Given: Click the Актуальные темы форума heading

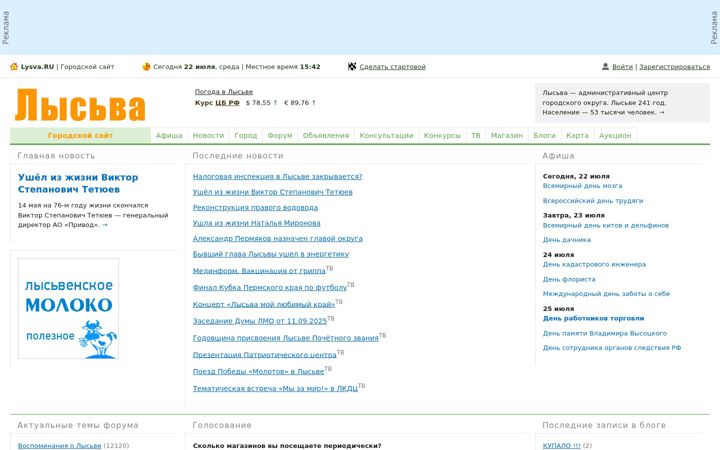Looking at the screenshot, I should (78, 425).
